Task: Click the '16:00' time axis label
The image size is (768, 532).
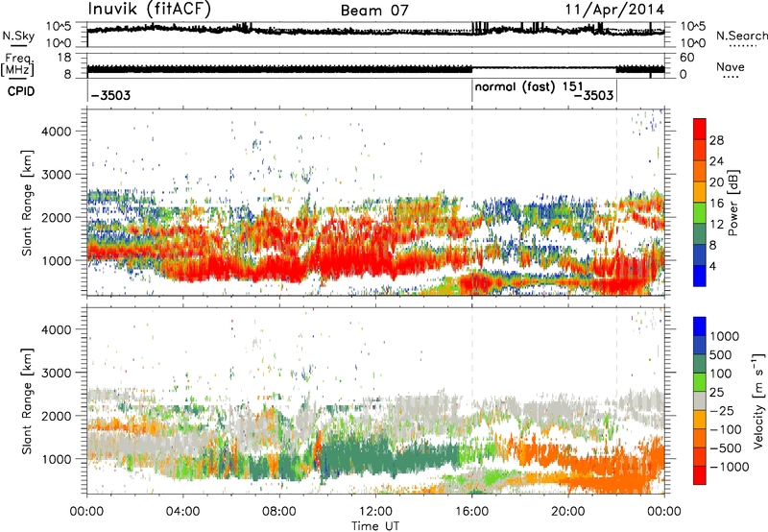Action: [x=471, y=512]
